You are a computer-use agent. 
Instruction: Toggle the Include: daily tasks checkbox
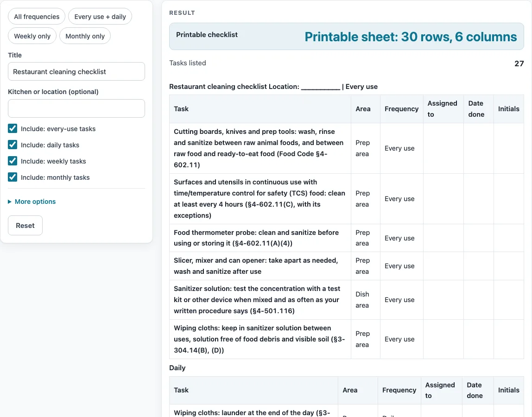(13, 145)
